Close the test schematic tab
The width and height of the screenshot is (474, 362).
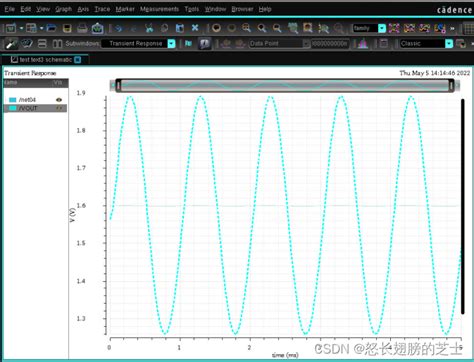pyautogui.click(x=78, y=60)
